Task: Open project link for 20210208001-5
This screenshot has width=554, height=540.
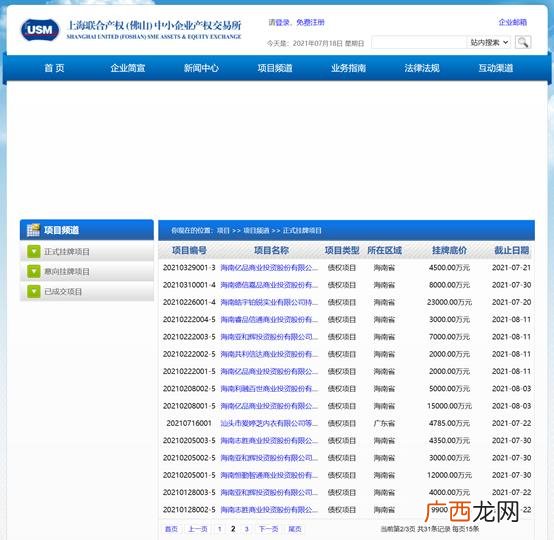Action: coord(269,406)
